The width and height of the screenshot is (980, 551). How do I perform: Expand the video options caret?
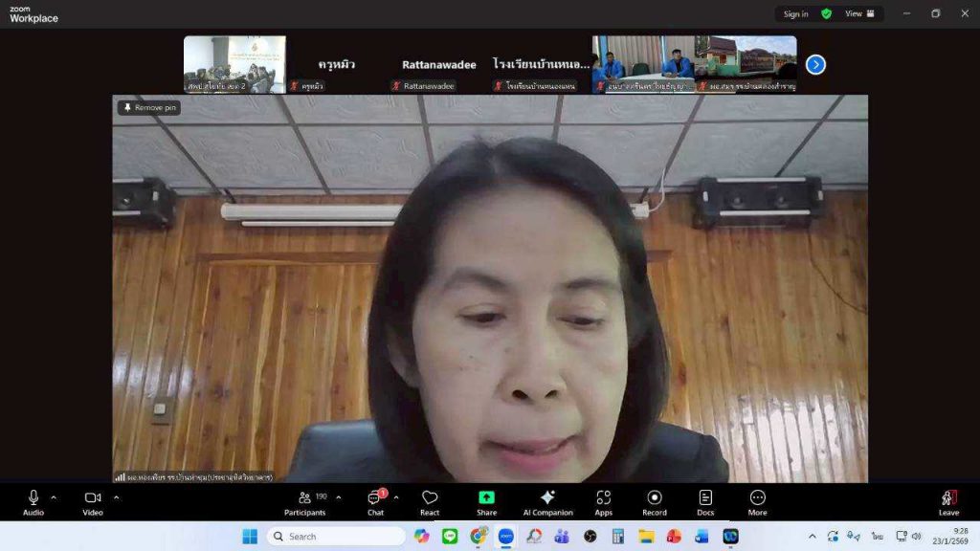tap(116, 497)
